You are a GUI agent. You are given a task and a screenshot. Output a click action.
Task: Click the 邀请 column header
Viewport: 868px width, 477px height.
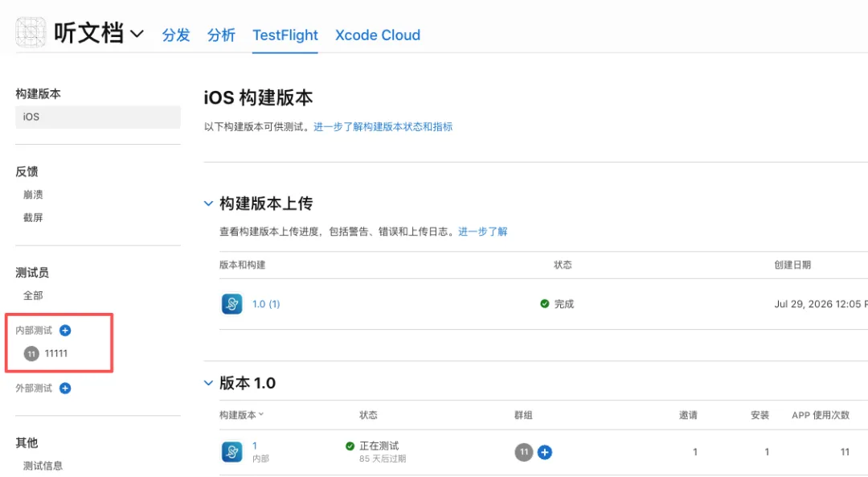(689, 415)
